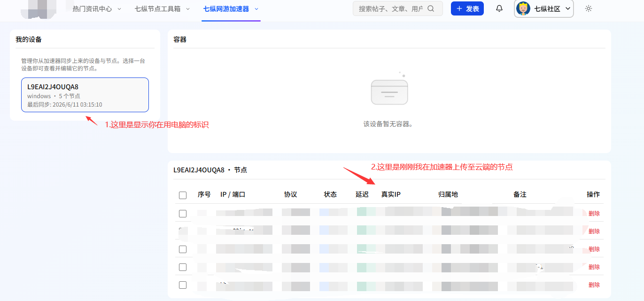Open the 七纵社区 account dropdown arrow
Viewport: 644px width, 301px height.
[x=567, y=8]
